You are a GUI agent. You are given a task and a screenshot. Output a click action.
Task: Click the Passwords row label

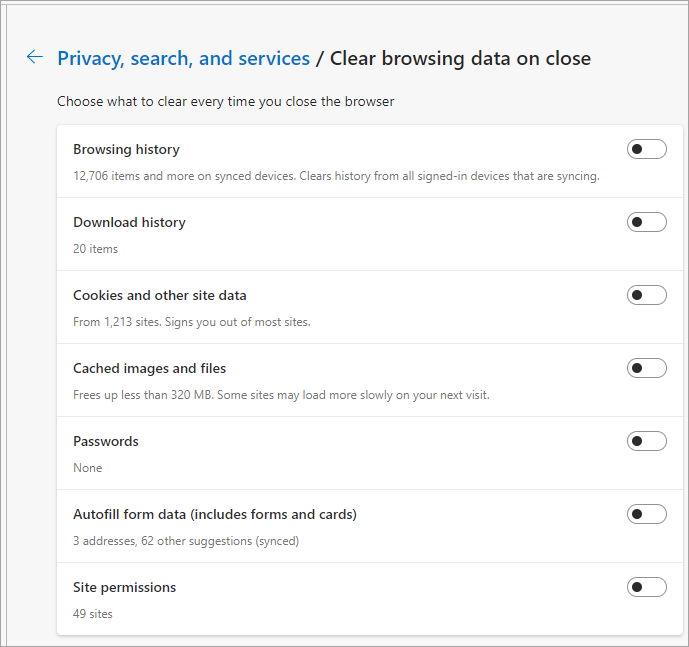106,441
